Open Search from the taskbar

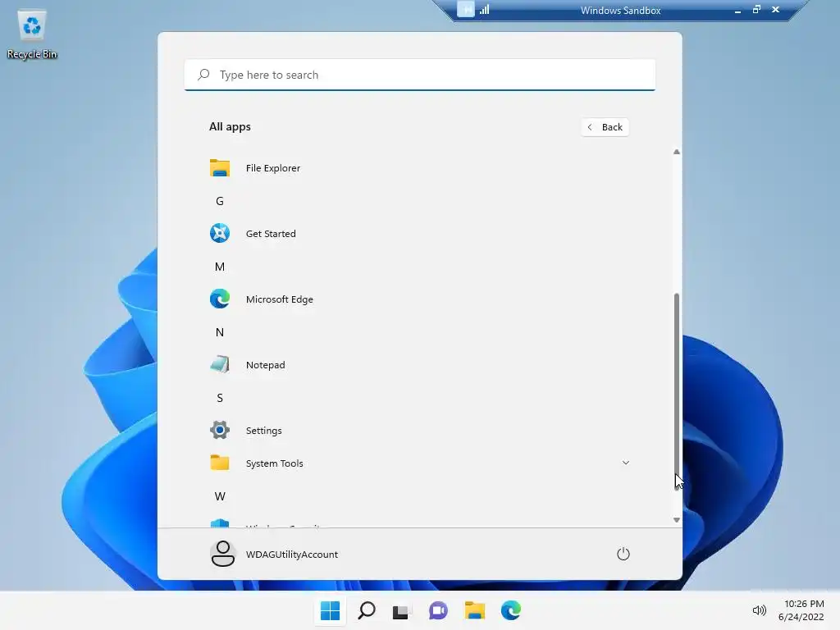point(367,610)
